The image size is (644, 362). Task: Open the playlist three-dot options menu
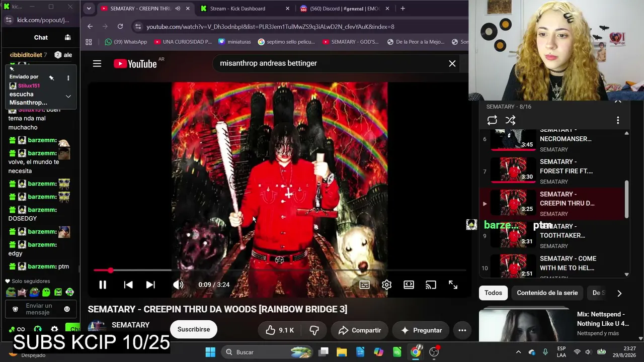coord(618,120)
